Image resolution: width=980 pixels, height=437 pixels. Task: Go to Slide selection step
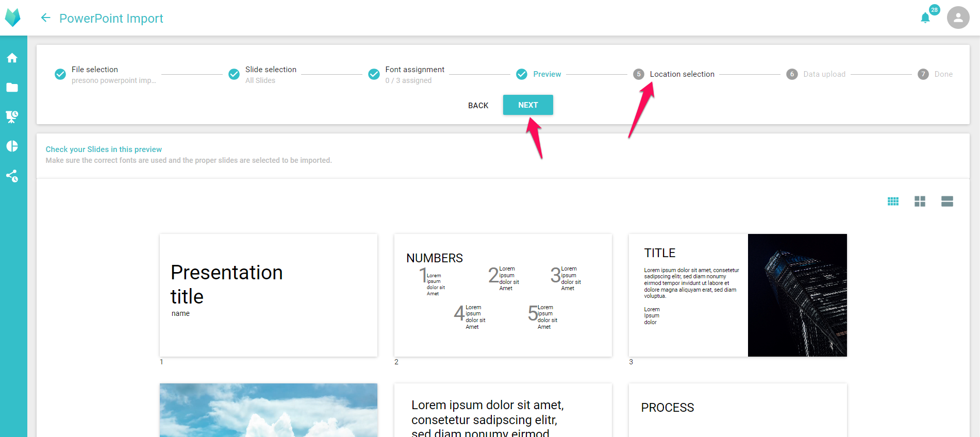coord(271,70)
